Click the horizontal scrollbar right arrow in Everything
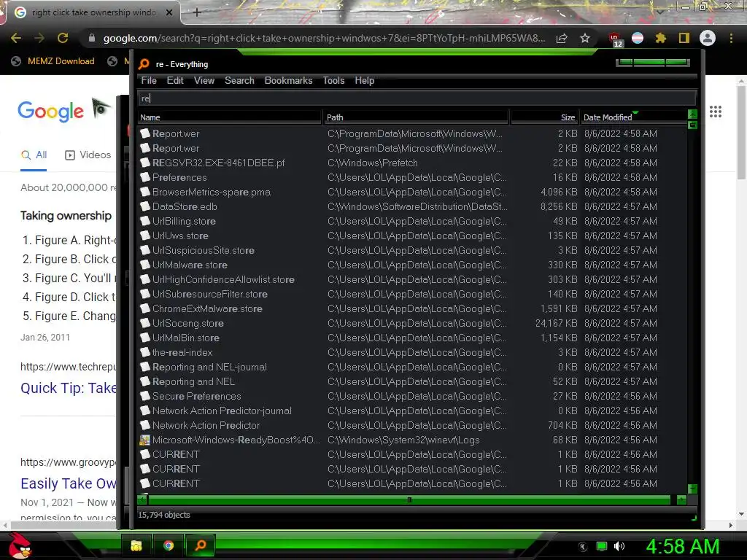Viewport: 747px width, 560px height. coord(682,499)
